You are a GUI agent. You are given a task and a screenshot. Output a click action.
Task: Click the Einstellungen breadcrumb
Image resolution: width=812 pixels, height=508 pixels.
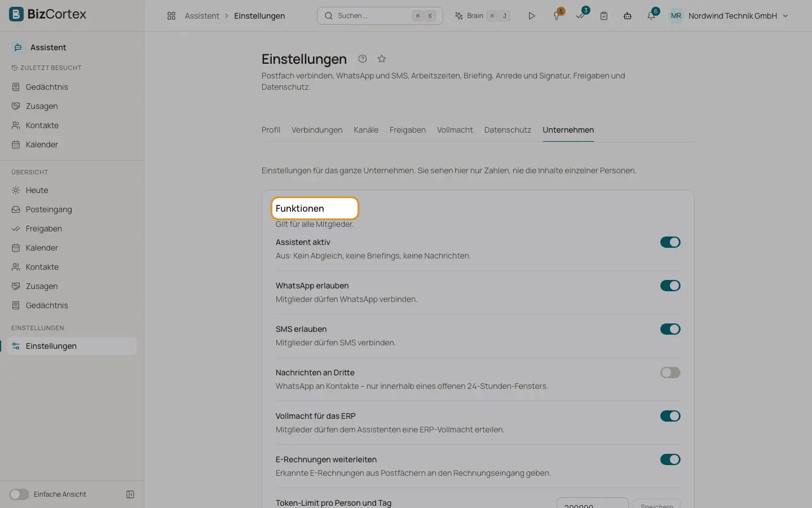(x=259, y=16)
